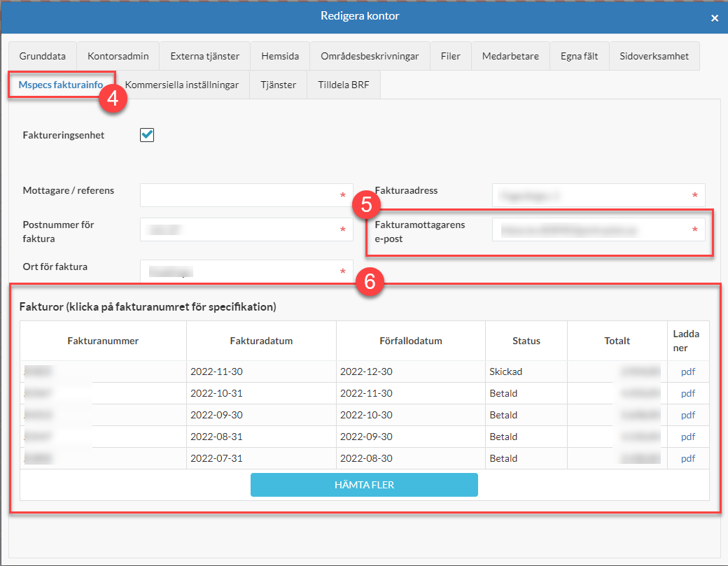Viewport: 728px width, 566px height.
Task: Download pdf for invoice dated 2022-11-30
Action: coord(687,372)
